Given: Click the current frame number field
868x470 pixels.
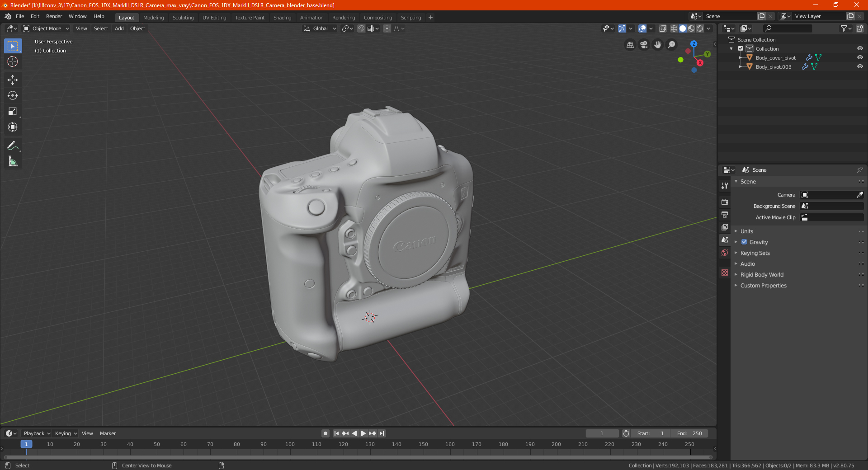Looking at the screenshot, I should pos(602,433).
